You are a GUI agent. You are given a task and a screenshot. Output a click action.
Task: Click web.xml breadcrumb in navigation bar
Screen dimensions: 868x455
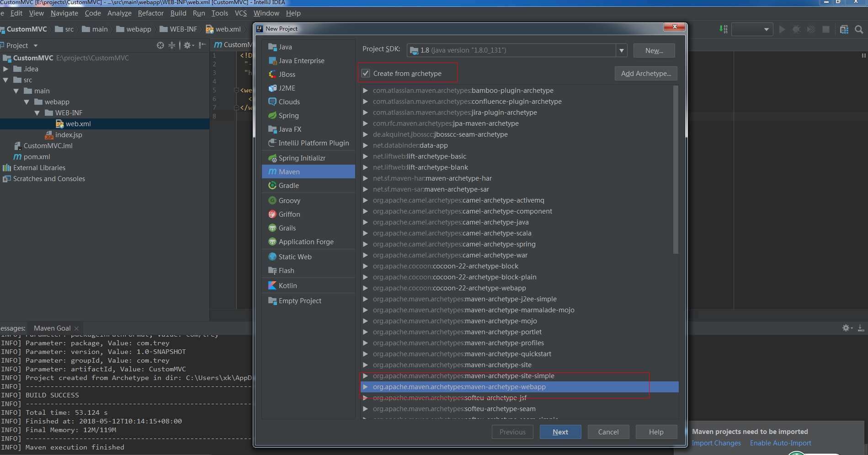point(224,29)
